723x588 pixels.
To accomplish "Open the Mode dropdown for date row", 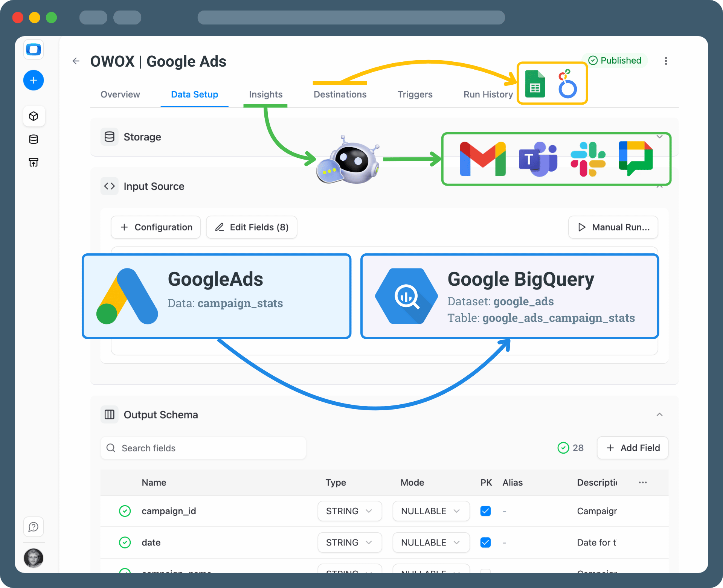I will pyautogui.click(x=431, y=542).
